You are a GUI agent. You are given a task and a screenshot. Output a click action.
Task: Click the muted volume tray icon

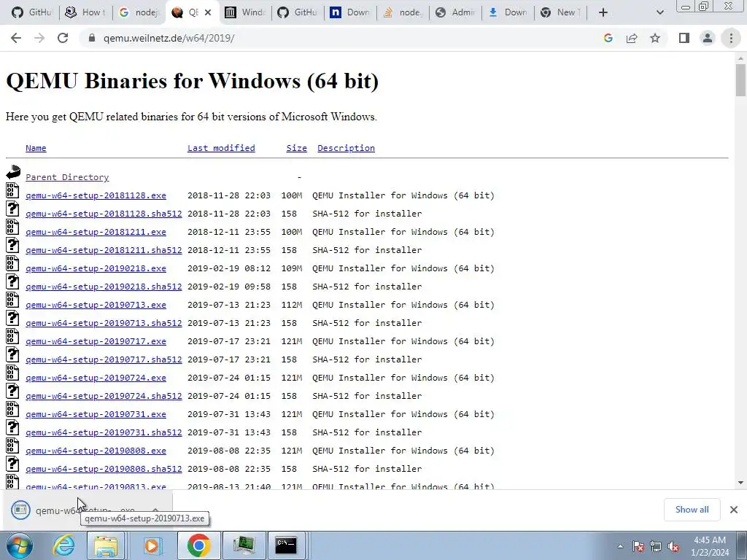click(x=673, y=546)
